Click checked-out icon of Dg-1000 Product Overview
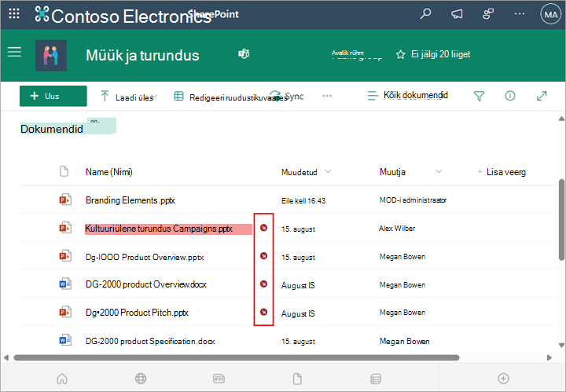The height and width of the screenshot is (392, 566). coord(264,255)
